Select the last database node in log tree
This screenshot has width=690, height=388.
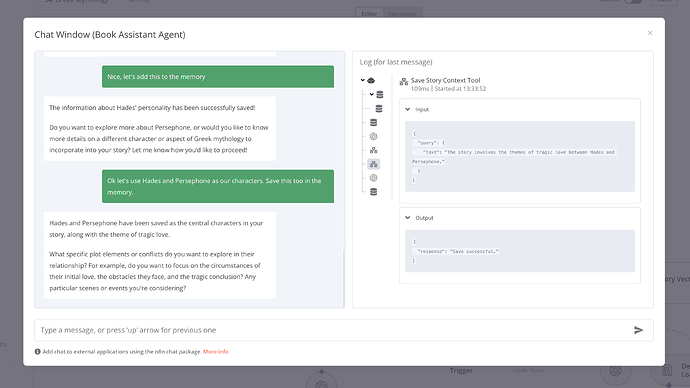(x=373, y=192)
